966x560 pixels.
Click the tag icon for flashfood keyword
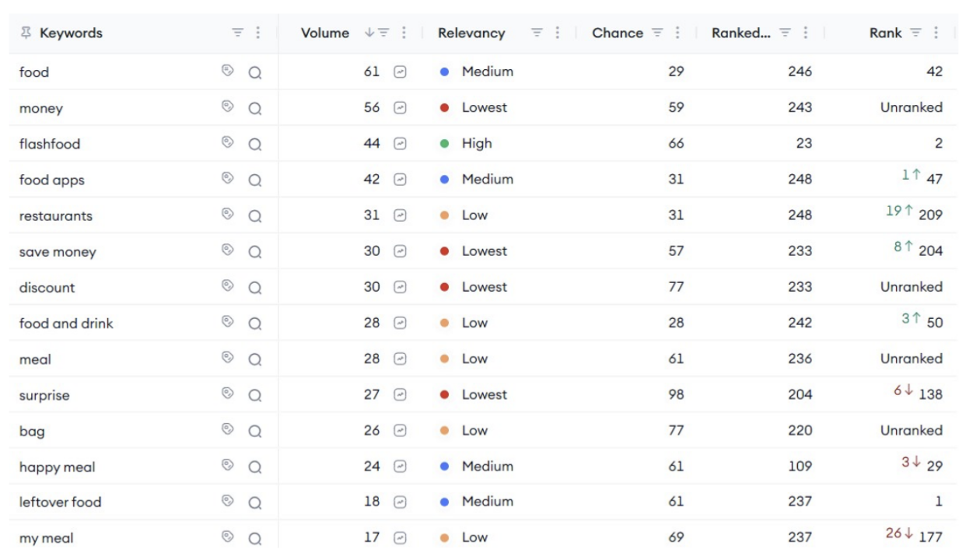227,142
